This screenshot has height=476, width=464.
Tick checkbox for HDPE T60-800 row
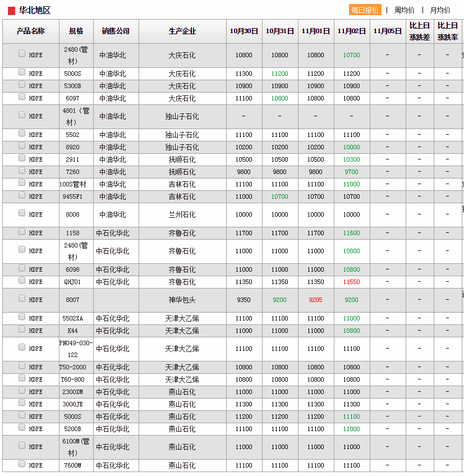[x=22, y=378]
